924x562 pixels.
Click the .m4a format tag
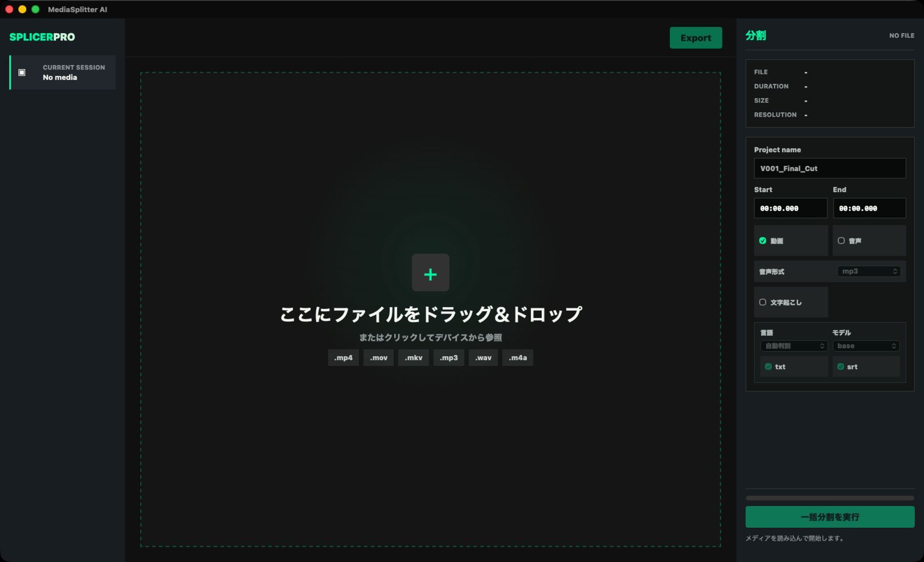coord(518,358)
